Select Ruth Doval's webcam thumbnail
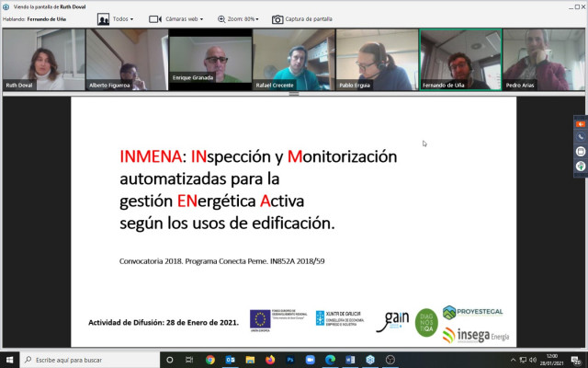588x368 pixels. point(43,60)
